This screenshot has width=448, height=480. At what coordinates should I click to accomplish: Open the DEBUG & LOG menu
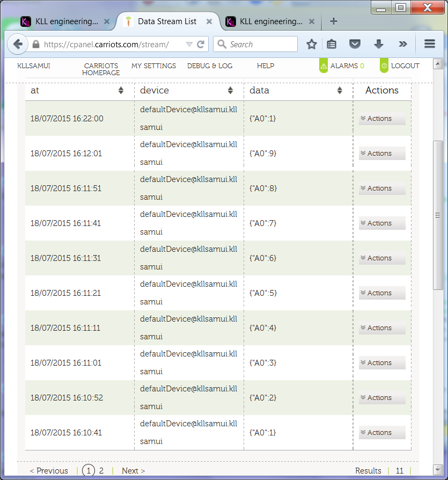210,66
